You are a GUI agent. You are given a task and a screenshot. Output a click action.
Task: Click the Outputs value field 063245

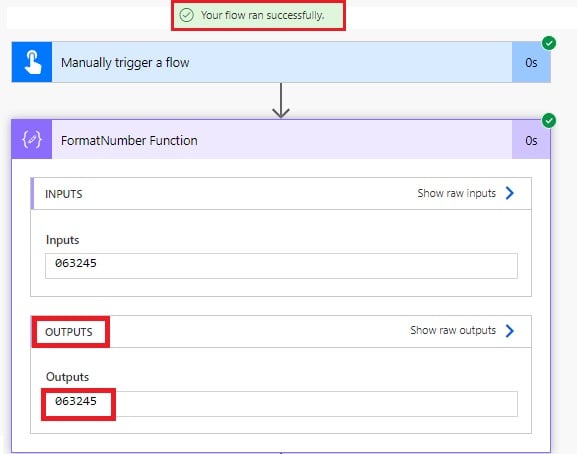[282, 404]
